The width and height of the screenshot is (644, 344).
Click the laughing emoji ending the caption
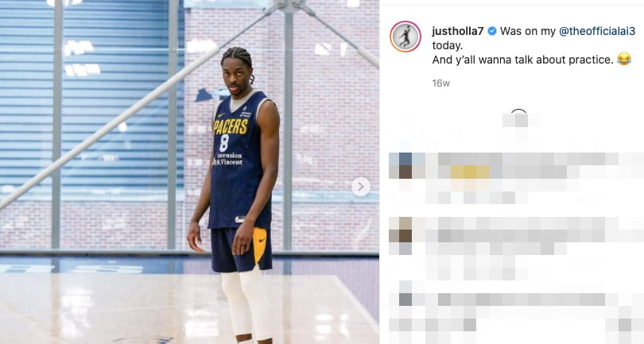(624, 60)
